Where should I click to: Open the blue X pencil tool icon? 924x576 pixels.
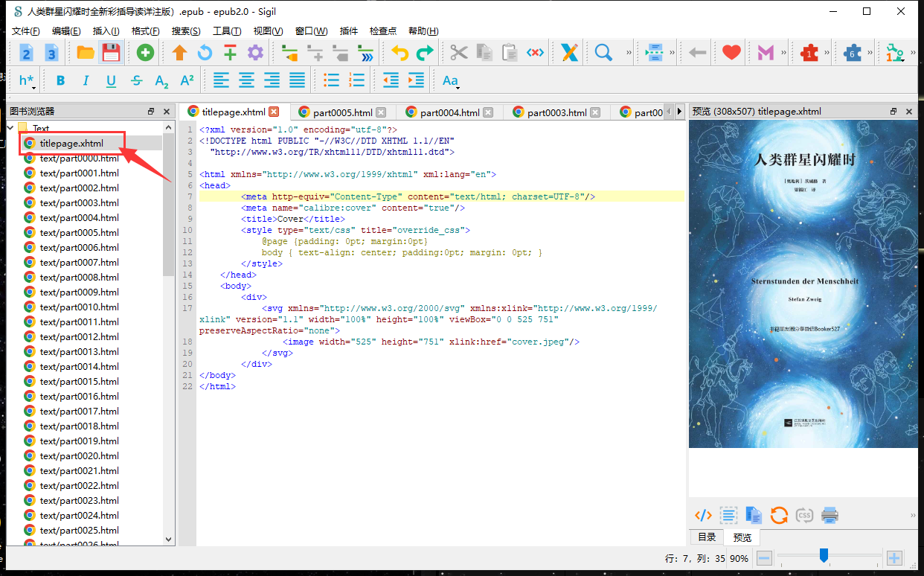coord(569,53)
